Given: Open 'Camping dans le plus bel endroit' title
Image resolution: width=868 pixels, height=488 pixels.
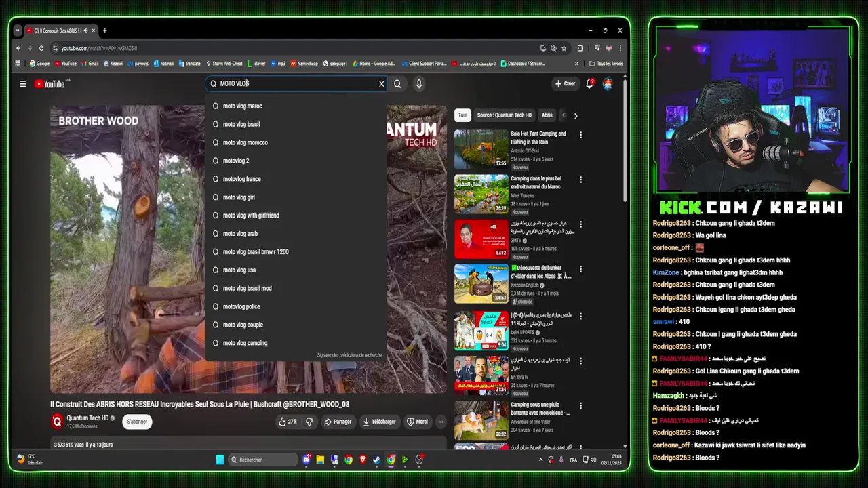Looking at the screenshot, I should tap(536, 182).
